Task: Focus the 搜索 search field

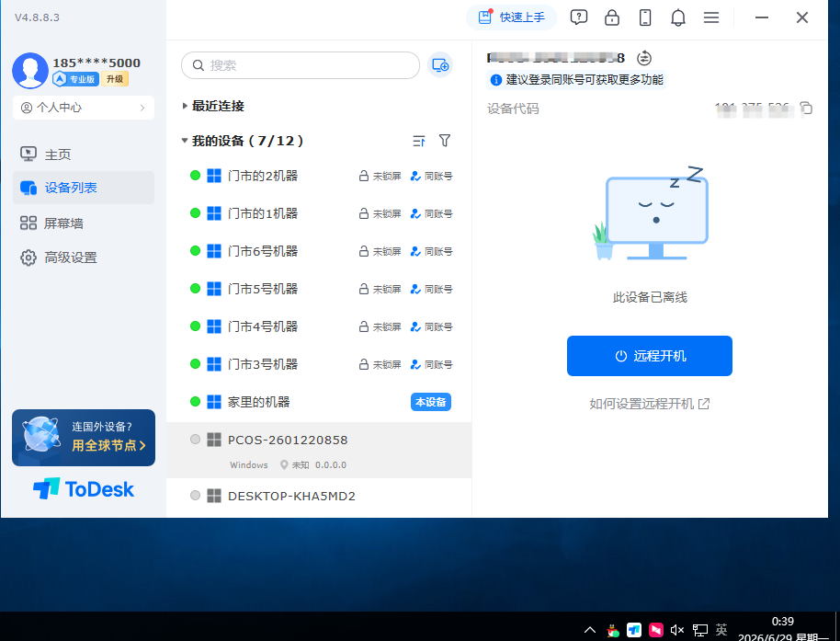Action: (301, 65)
